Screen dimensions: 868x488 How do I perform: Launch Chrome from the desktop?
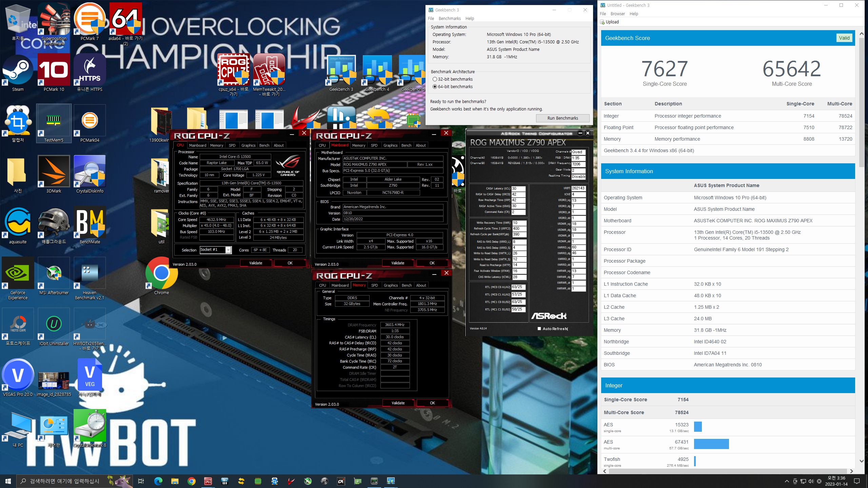point(161,276)
